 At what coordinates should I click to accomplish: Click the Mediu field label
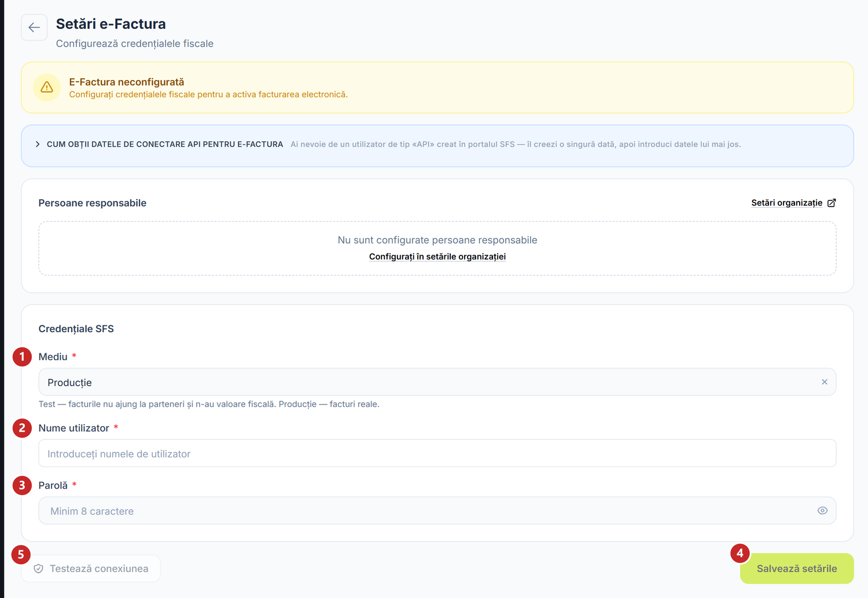53,357
